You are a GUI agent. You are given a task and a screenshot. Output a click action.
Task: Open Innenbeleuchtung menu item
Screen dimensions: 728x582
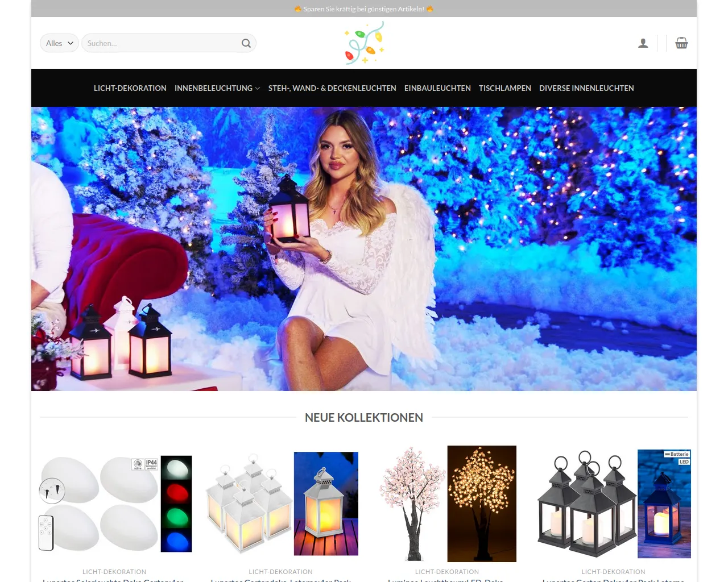(x=213, y=88)
